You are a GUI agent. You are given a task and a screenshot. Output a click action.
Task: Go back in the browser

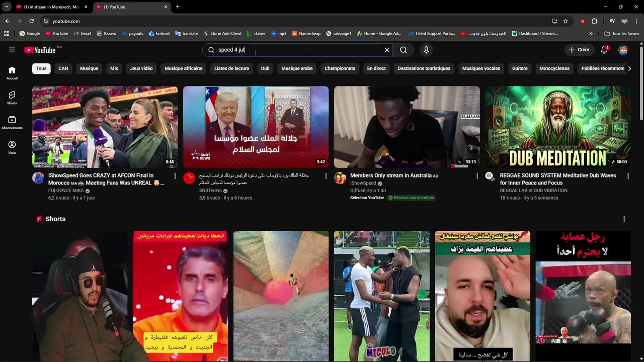click(7, 21)
